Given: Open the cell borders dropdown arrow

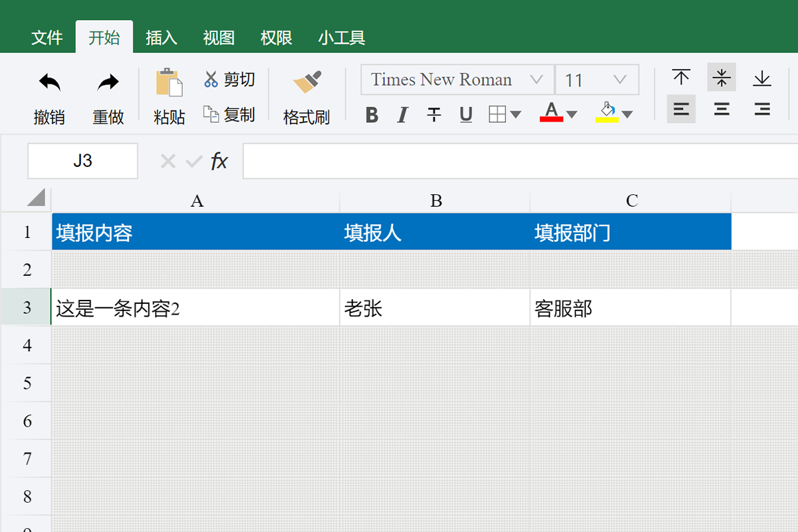Looking at the screenshot, I should tap(515, 115).
